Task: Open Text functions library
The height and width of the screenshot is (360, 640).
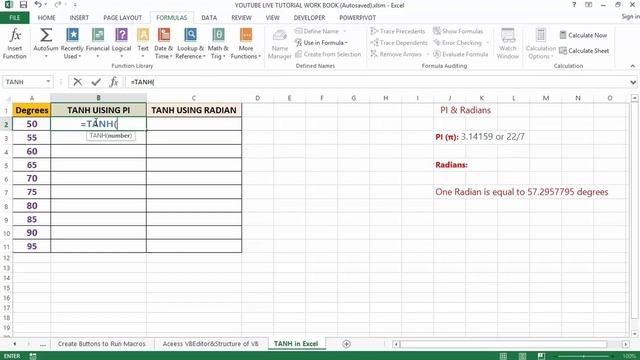Action: pyautogui.click(x=143, y=44)
